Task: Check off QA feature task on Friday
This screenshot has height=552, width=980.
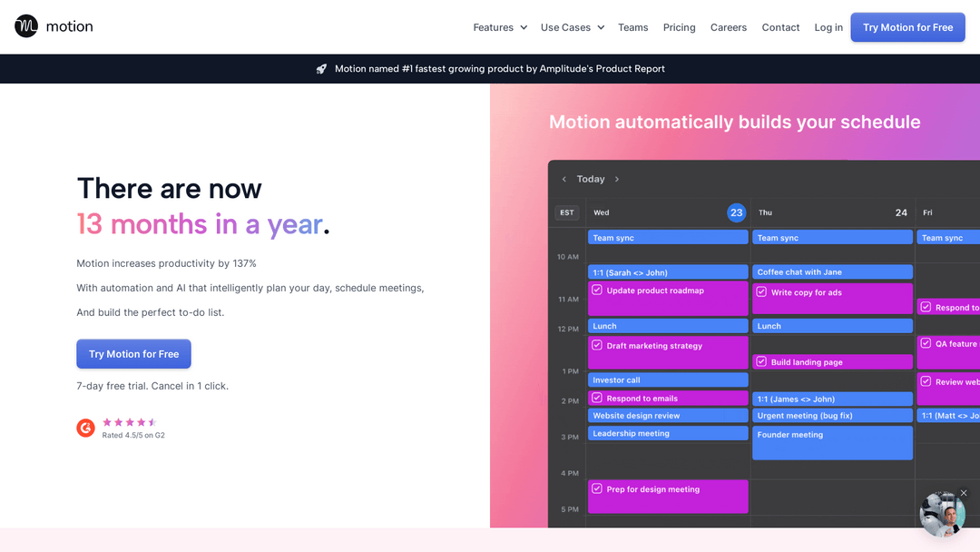Action: point(926,343)
